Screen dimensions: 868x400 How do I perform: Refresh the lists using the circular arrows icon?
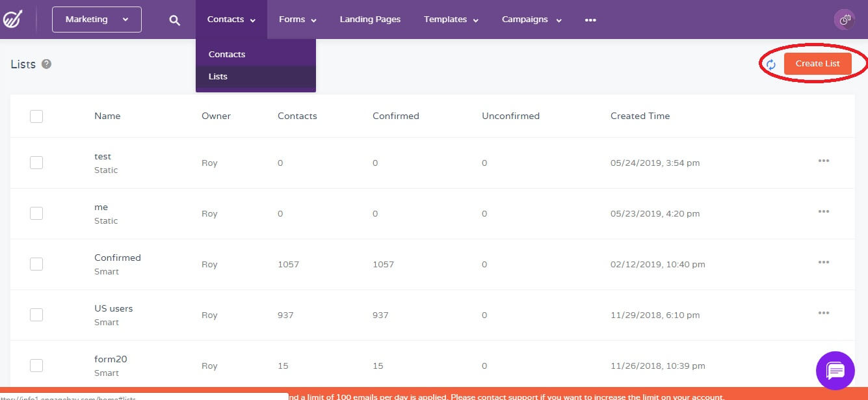click(771, 65)
